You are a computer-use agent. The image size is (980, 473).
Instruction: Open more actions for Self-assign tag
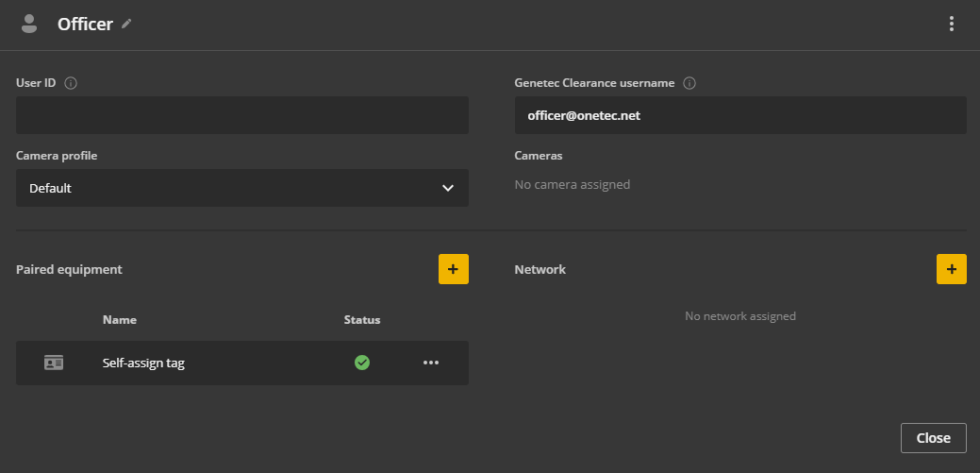click(431, 363)
